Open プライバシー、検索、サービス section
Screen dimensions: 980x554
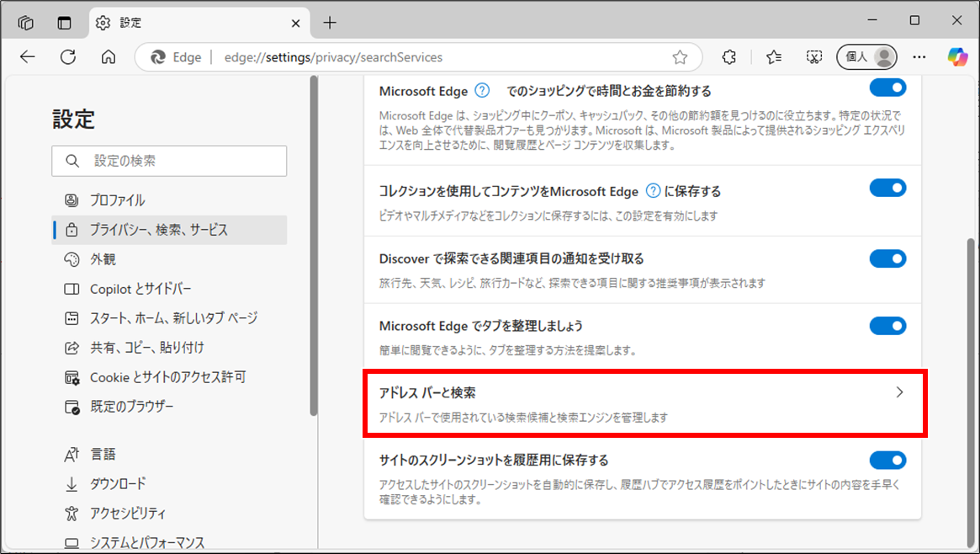point(169,230)
